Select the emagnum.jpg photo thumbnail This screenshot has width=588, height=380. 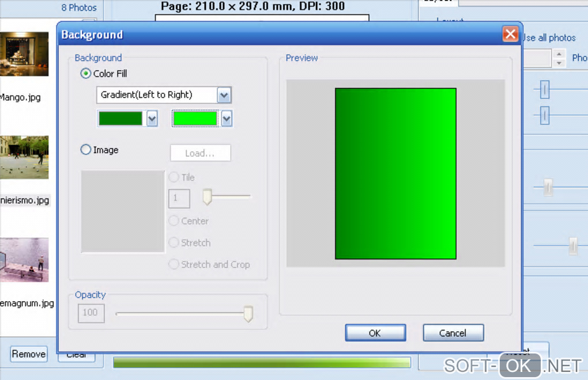(24, 260)
